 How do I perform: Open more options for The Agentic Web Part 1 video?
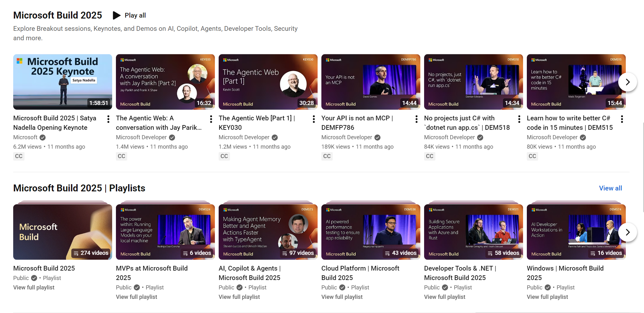tap(314, 119)
